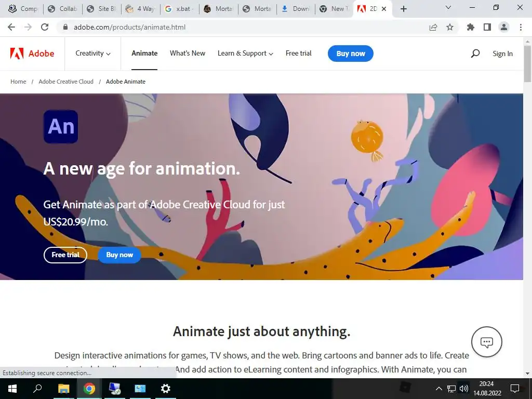Click the page vertical scrollbar thumb
532x399 pixels.
(x=528, y=63)
